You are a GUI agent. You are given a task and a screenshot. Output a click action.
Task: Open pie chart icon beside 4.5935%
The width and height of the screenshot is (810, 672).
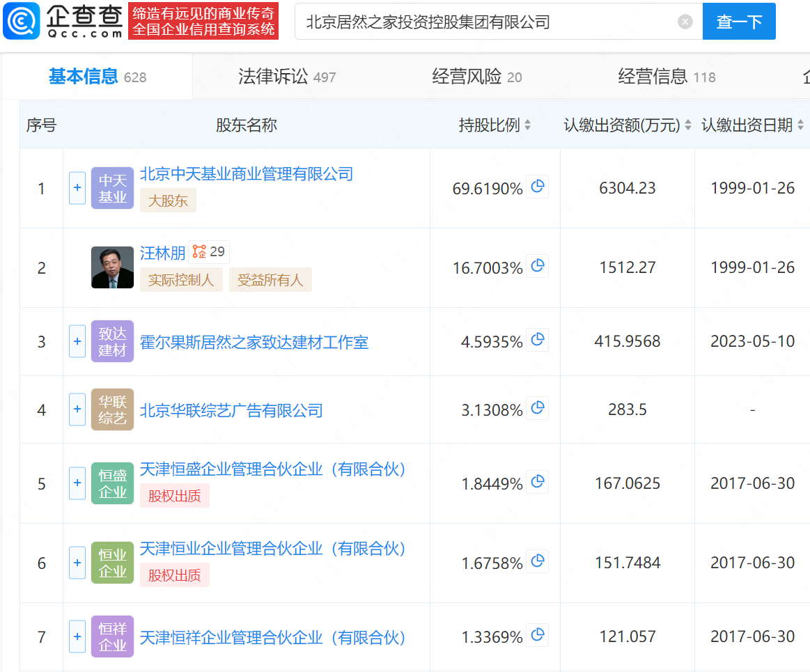tap(537, 340)
